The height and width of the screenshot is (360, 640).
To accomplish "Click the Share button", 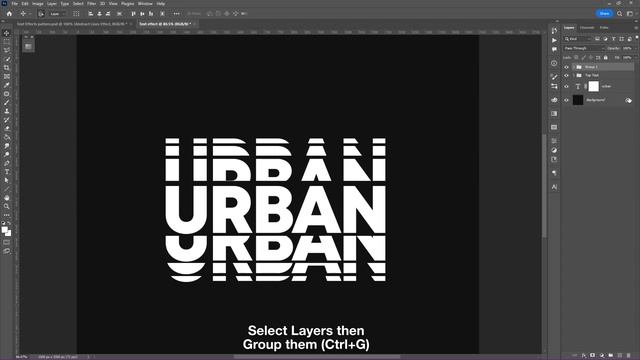I will point(604,13).
